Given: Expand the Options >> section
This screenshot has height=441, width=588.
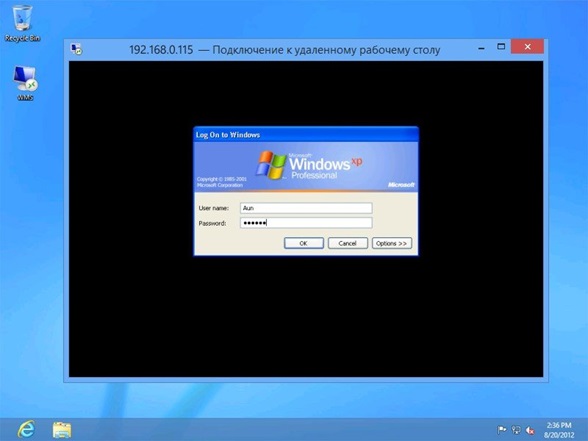Looking at the screenshot, I should click(x=392, y=243).
